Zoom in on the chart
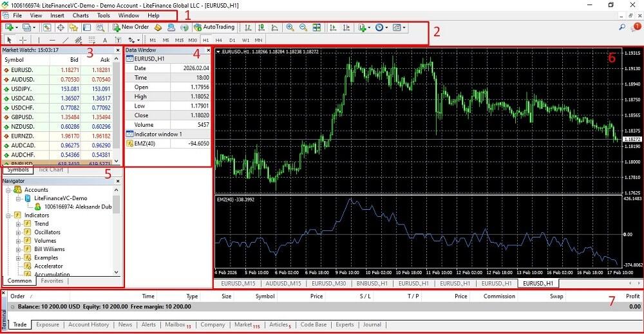Image resolution: width=644 pixels, height=334 pixels. coord(290,28)
